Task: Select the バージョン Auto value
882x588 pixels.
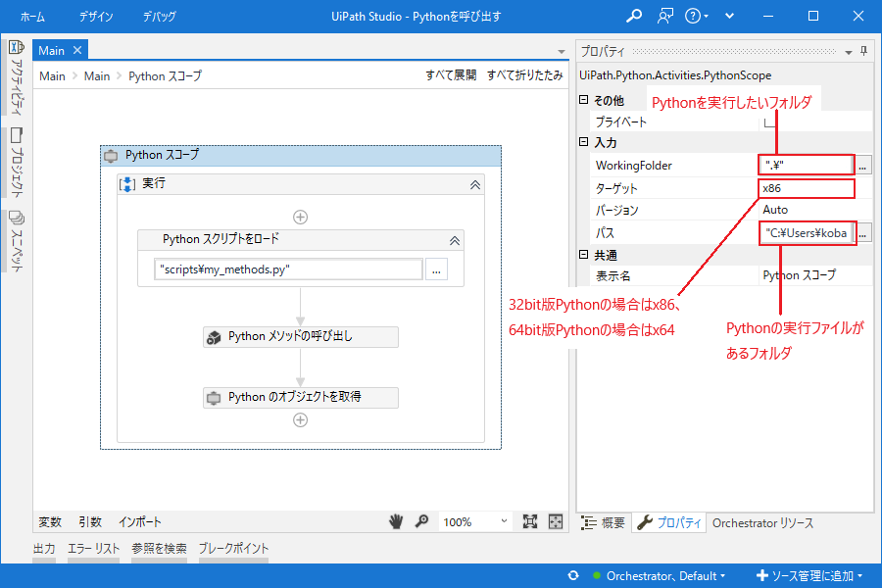Action: 815,210
